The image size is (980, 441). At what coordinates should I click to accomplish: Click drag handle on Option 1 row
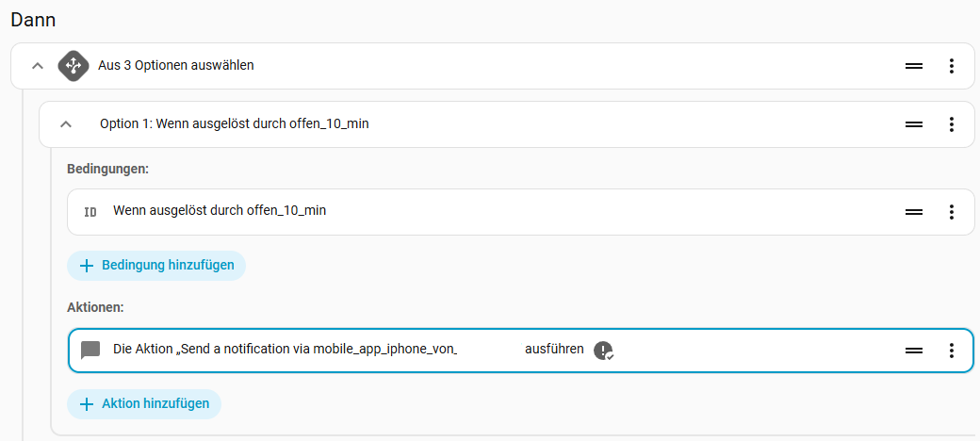914,124
